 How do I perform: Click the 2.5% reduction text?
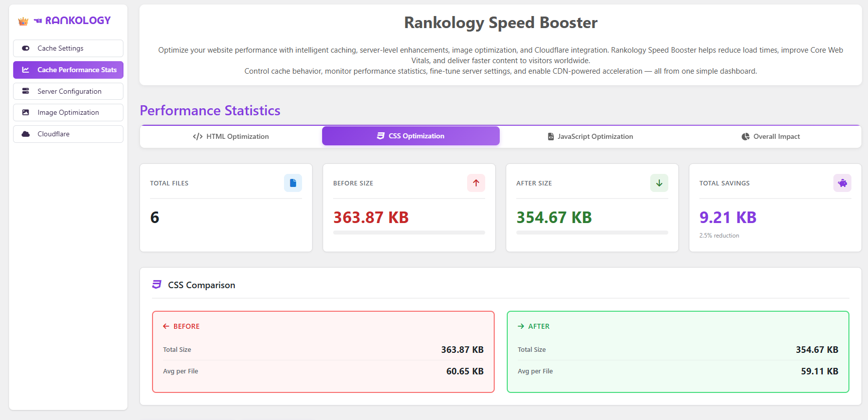[719, 236]
